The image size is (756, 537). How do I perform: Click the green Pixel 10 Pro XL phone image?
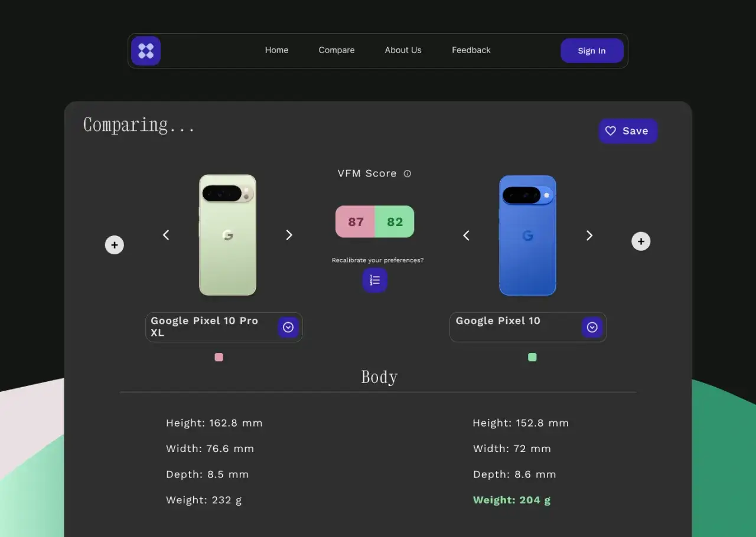[x=227, y=235]
